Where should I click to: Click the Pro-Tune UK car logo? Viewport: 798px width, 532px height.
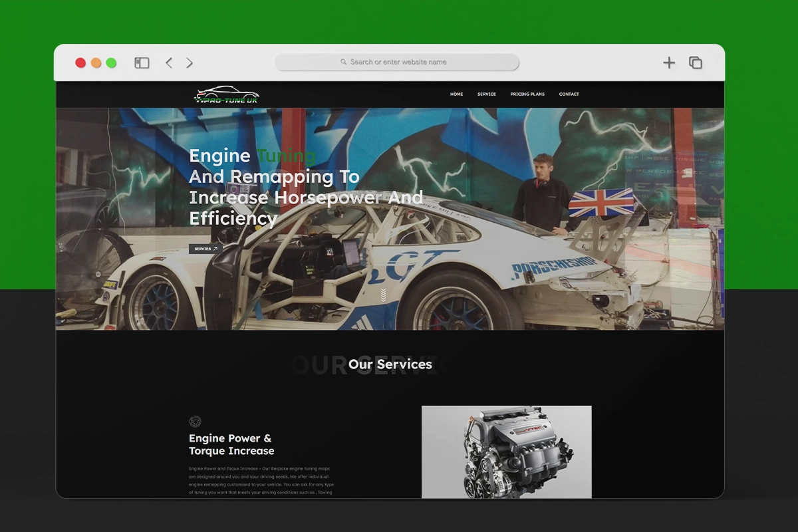pyautogui.click(x=227, y=95)
